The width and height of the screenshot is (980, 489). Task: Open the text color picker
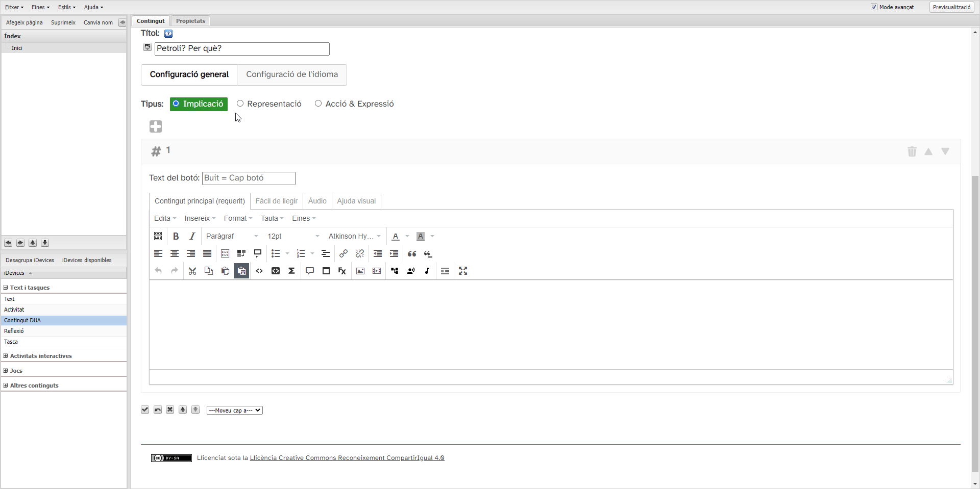point(396,236)
